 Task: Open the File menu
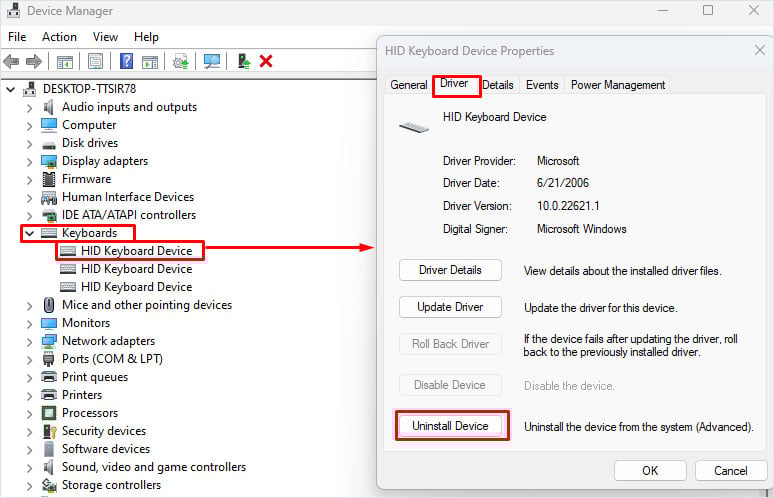(17, 37)
